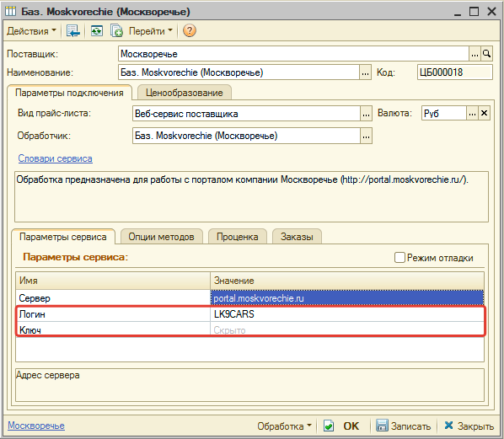The height and width of the screenshot is (439, 504).
Task: Click the copy document icon with plus
Action: (116, 31)
